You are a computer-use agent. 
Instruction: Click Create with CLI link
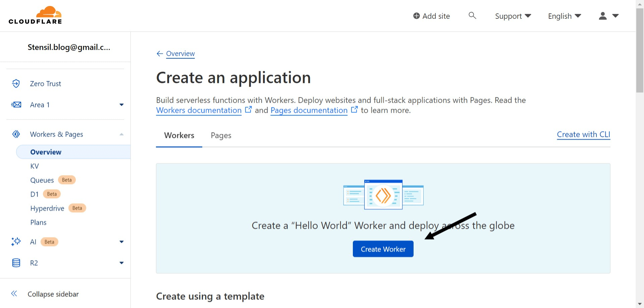click(x=583, y=134)
